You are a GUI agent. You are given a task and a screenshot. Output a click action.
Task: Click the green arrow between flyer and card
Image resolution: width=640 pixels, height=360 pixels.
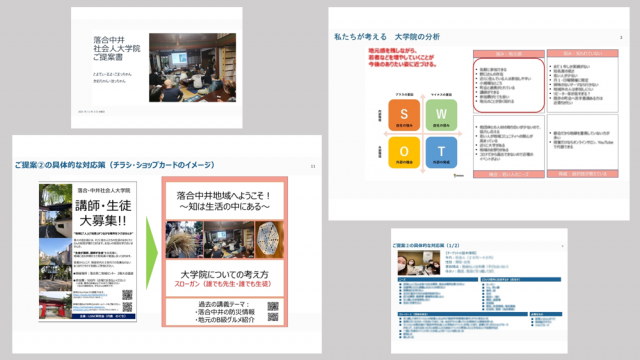click(151, 253)
